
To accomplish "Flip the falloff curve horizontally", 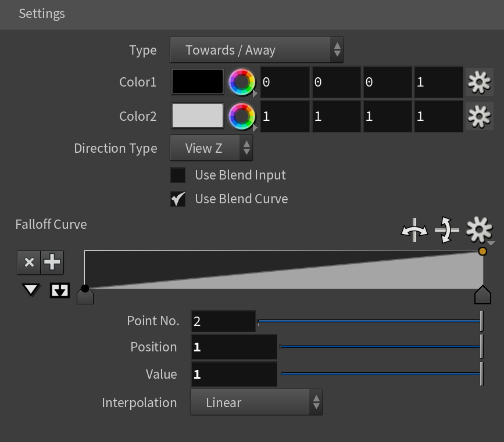I will (414, 230).
